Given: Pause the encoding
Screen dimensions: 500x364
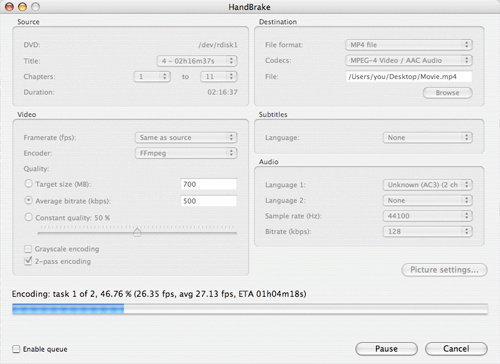Looking at the screenshot, I should pos(386,349).
